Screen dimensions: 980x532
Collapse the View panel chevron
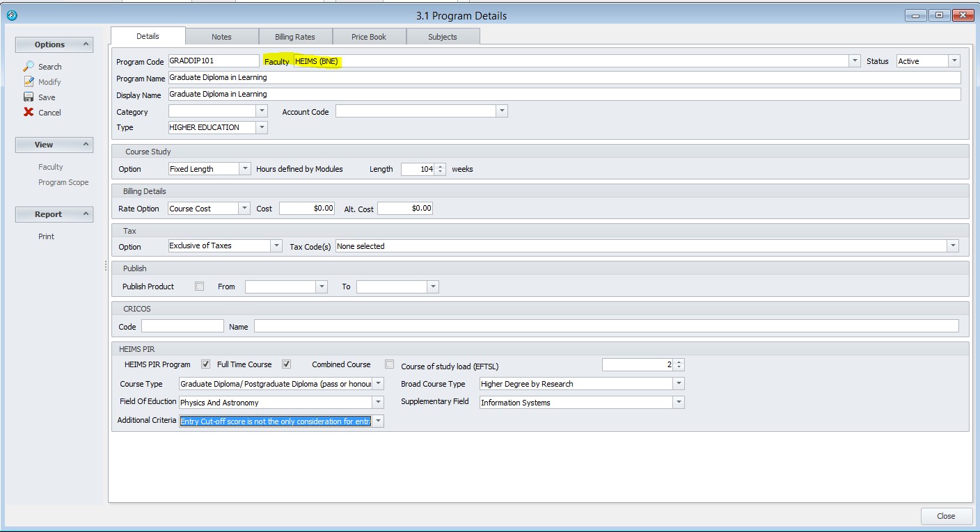click(x=86, y=145)
